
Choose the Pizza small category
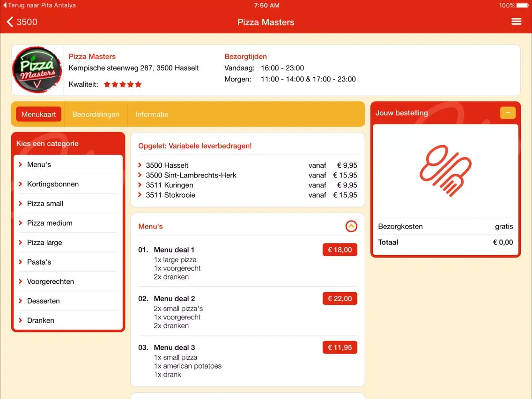click(x=68, y=204)
